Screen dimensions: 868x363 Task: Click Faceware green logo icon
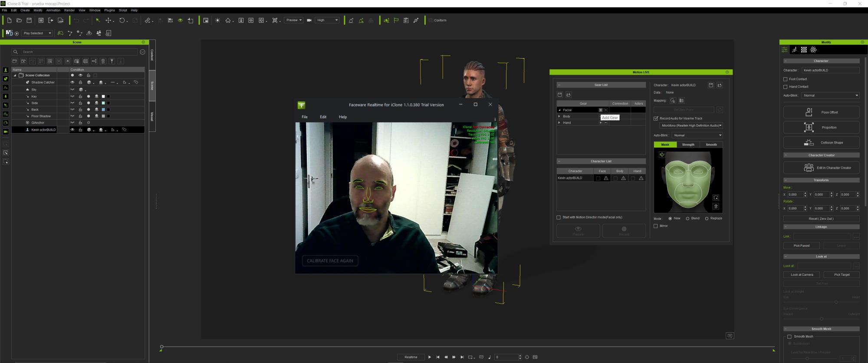click(301, 105)
